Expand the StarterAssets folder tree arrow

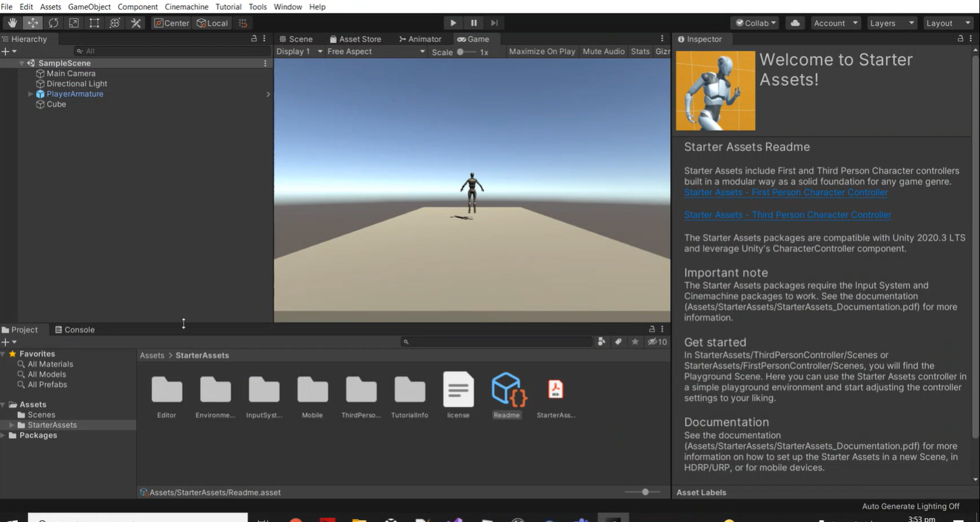11,425
